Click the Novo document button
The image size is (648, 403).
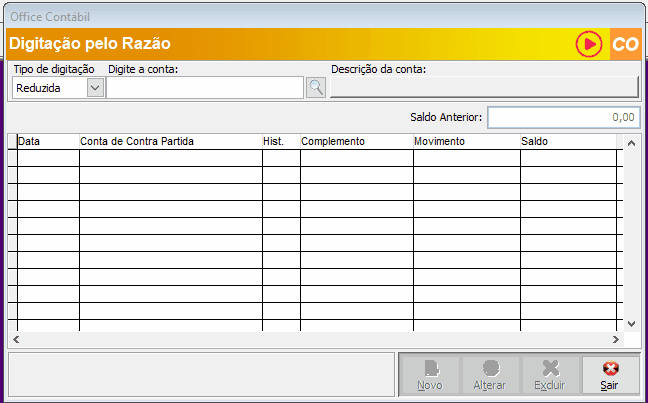(x=429, y=374)
